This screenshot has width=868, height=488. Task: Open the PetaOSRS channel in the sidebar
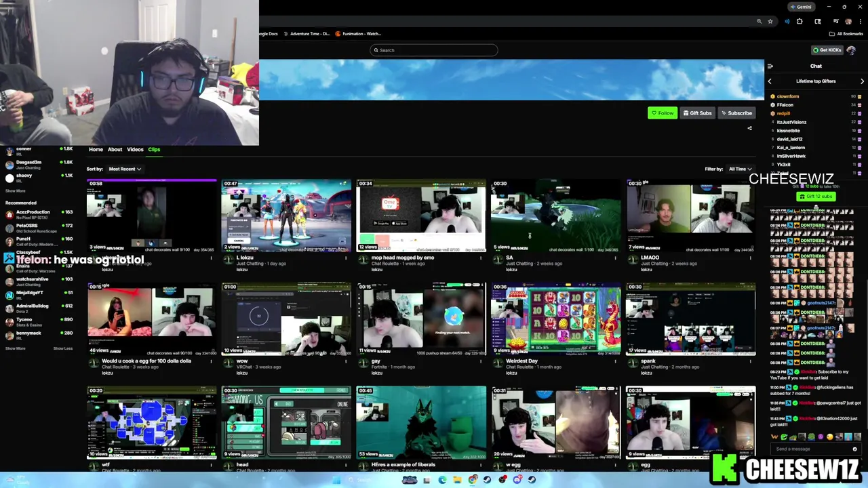pos(39,228)
